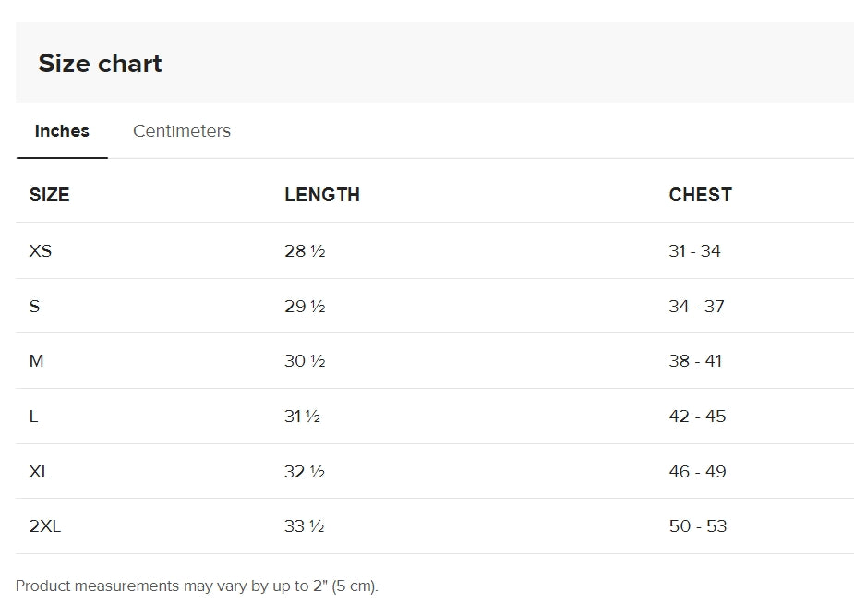The width and height of the screenshot is (854, 616).
Task: Click the CHEST column header
Action: (701, 195)
